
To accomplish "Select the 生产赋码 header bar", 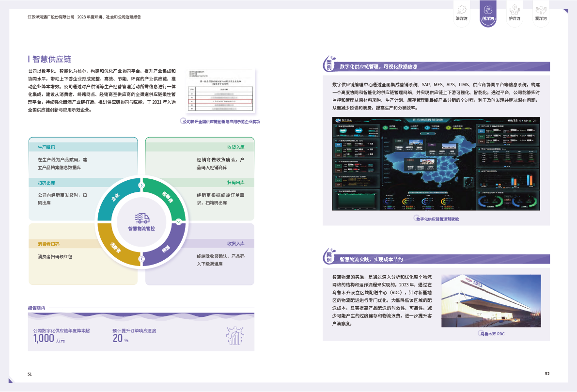I will tap(82, 147).
